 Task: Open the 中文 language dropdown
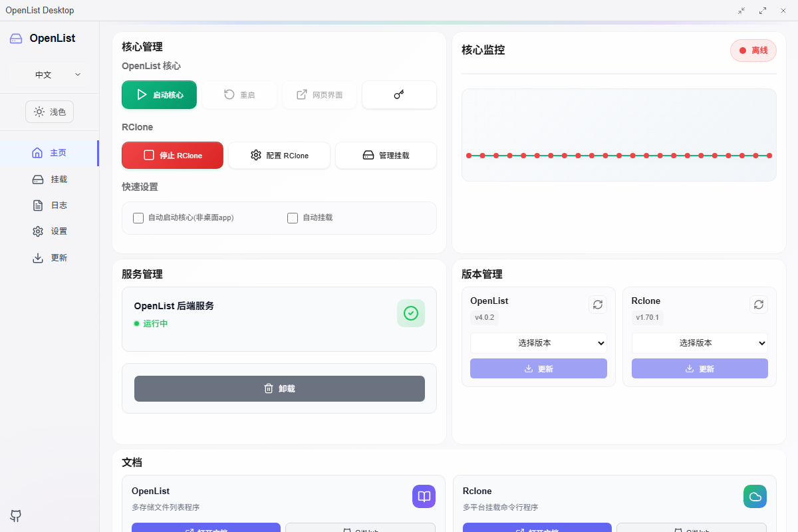[49, 74]
